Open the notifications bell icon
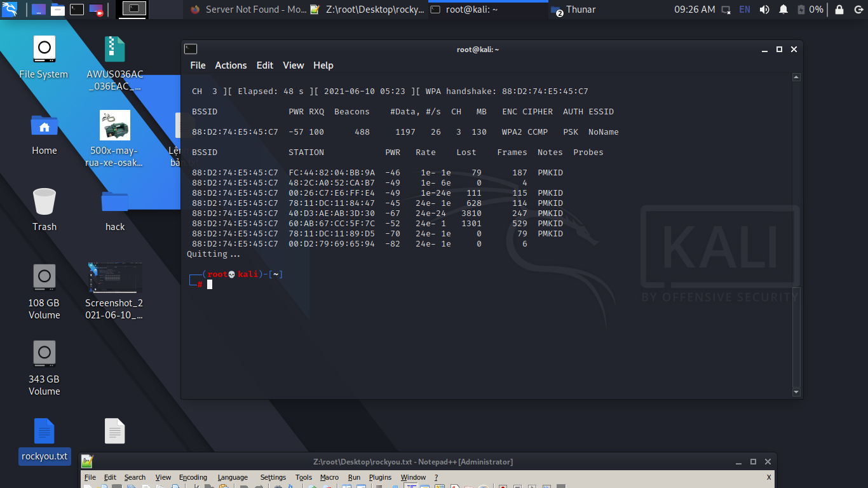The image size is (868, 488). point(783,10)
